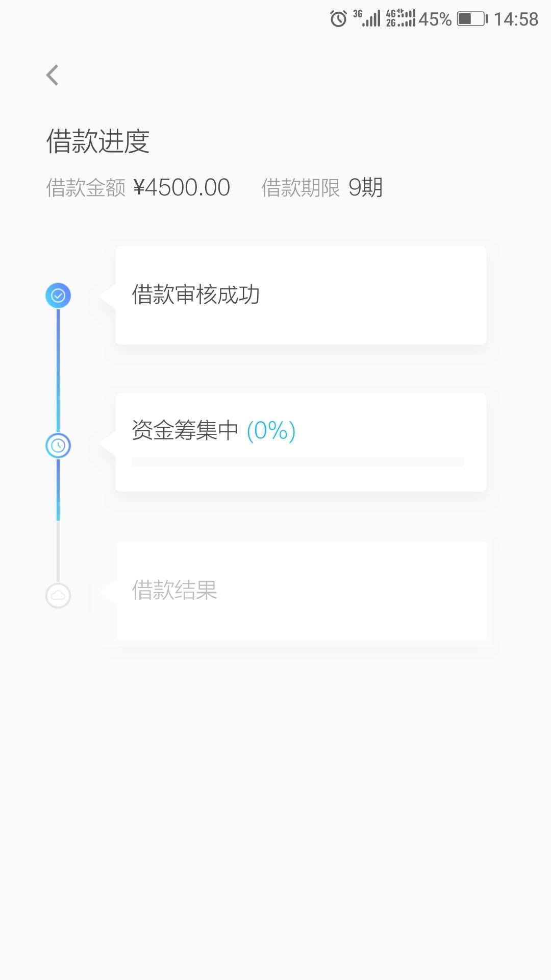Tap the 14:58 clock in status bar
Viewport: 551px width, 980px height.
pos(516,19)
